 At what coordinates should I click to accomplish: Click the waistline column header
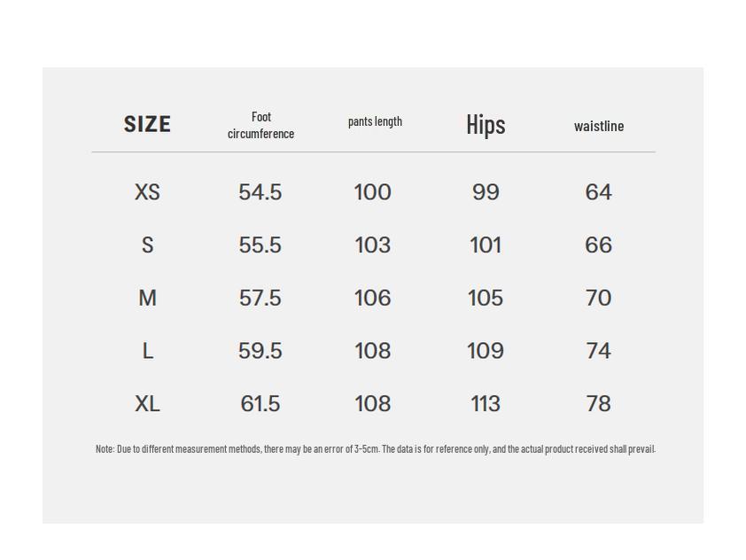[x=599, y=126]
